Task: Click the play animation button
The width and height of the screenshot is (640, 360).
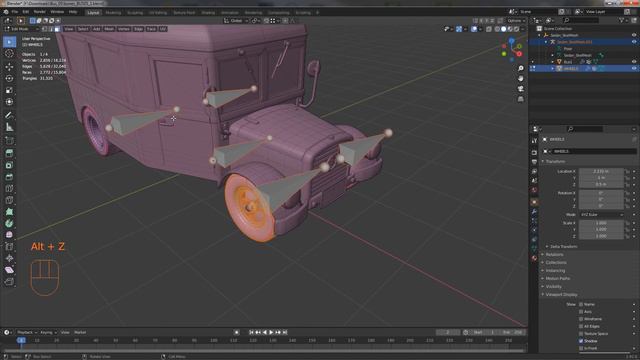Action: point(271,333)
